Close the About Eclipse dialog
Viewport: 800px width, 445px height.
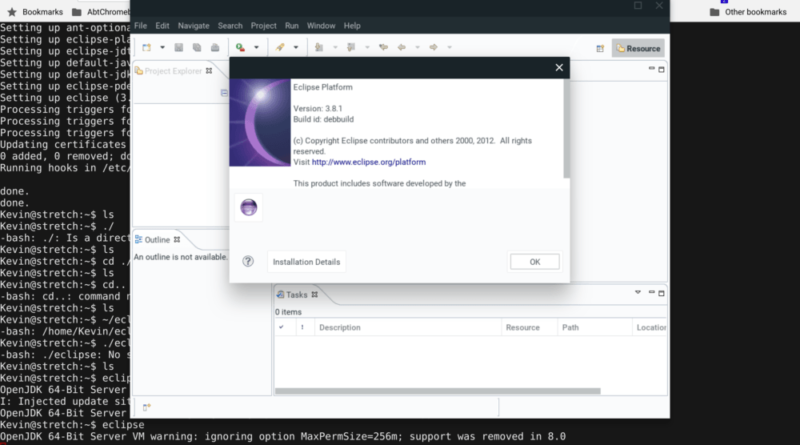[x=559, y=67]
